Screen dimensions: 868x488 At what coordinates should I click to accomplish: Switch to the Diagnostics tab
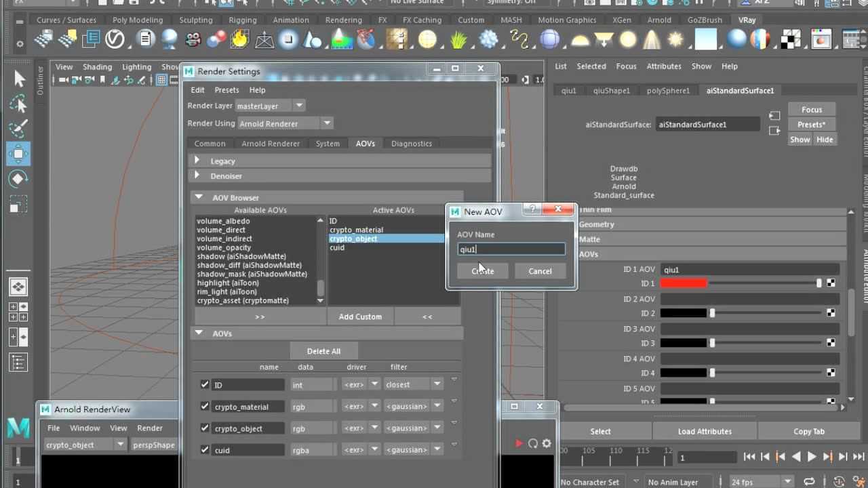point(411,144)
